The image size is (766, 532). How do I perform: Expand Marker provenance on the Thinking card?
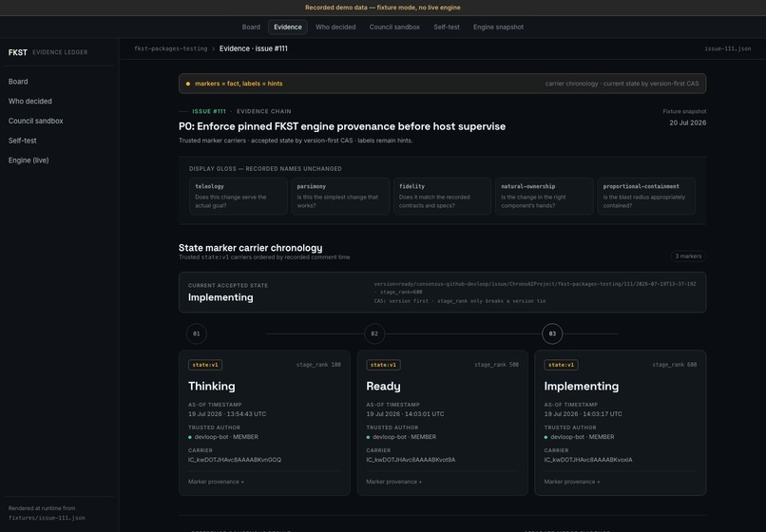(x=216, y=482)
